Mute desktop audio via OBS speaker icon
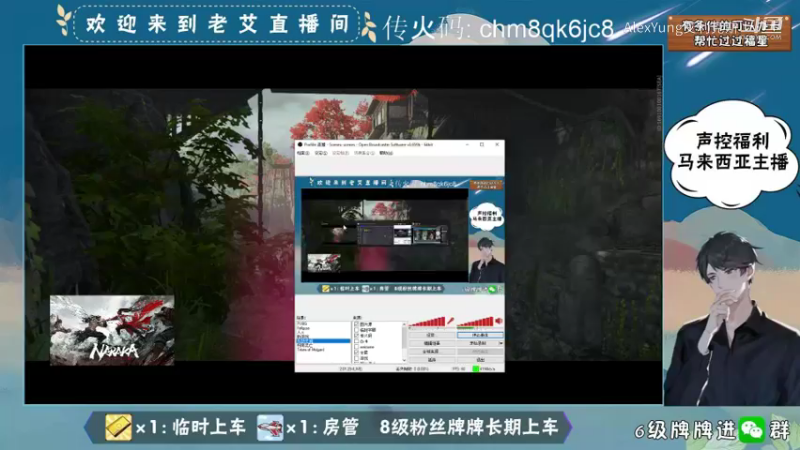 [498, 321]
